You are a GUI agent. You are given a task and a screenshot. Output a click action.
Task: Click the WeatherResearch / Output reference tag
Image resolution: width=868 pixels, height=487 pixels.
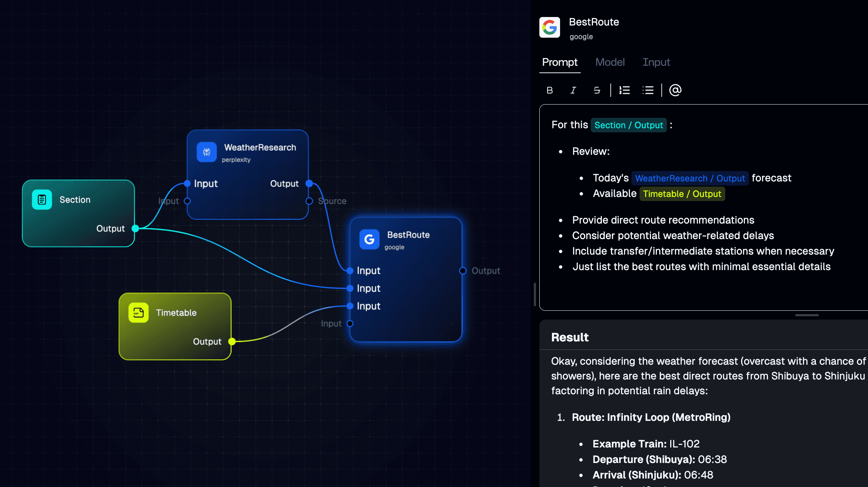[x=690, y=178]
